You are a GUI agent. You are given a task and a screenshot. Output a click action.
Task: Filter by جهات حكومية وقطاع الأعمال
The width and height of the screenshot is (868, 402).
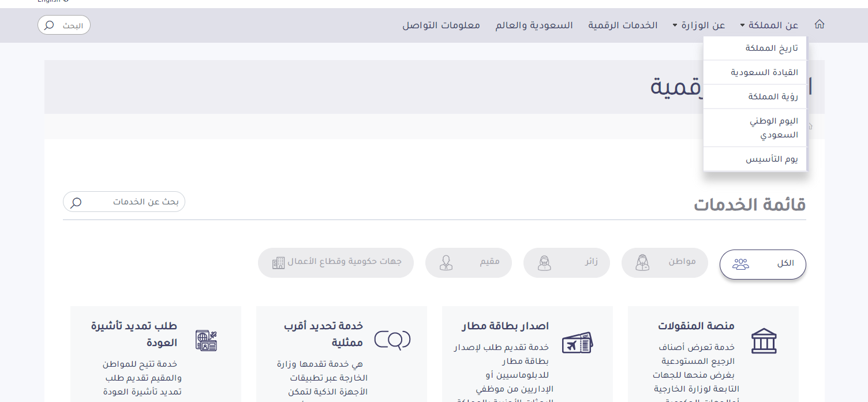336,263
